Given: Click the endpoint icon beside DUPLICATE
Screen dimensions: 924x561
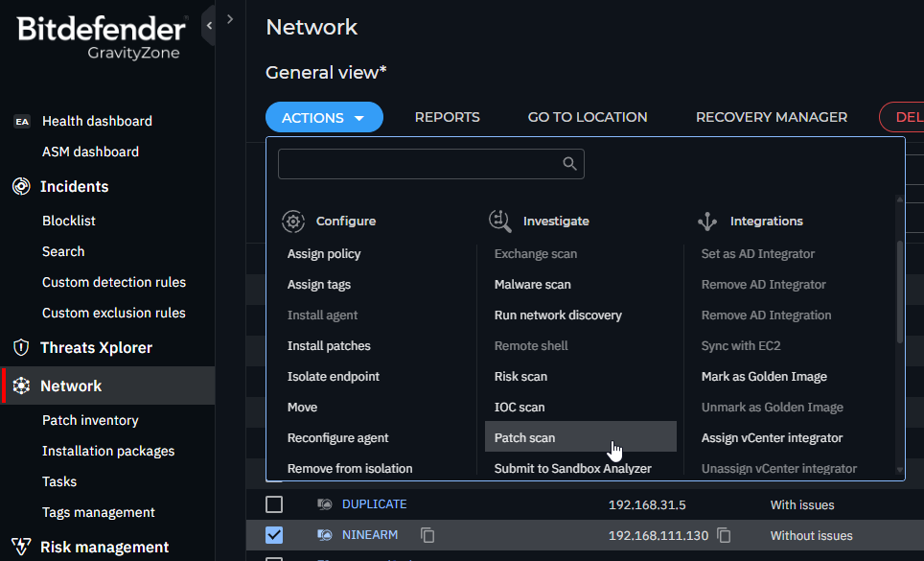Looking at the screenshot, I should (x=325, y=504).
